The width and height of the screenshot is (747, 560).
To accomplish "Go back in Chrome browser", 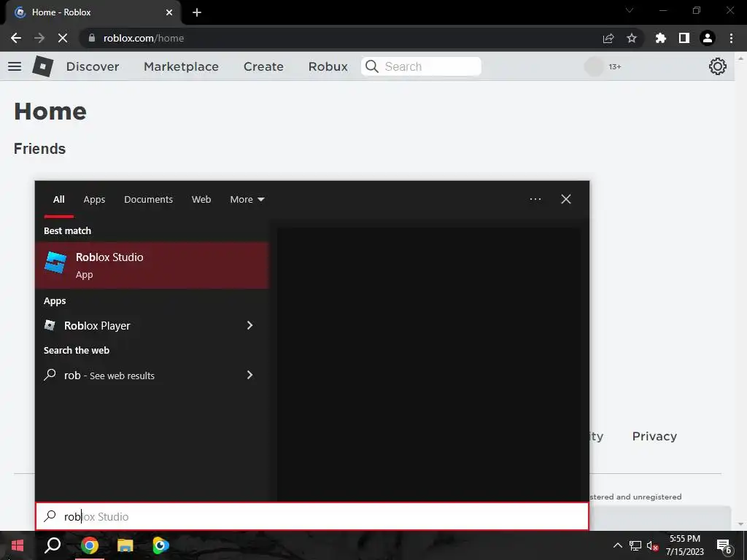I will point(16,38).
